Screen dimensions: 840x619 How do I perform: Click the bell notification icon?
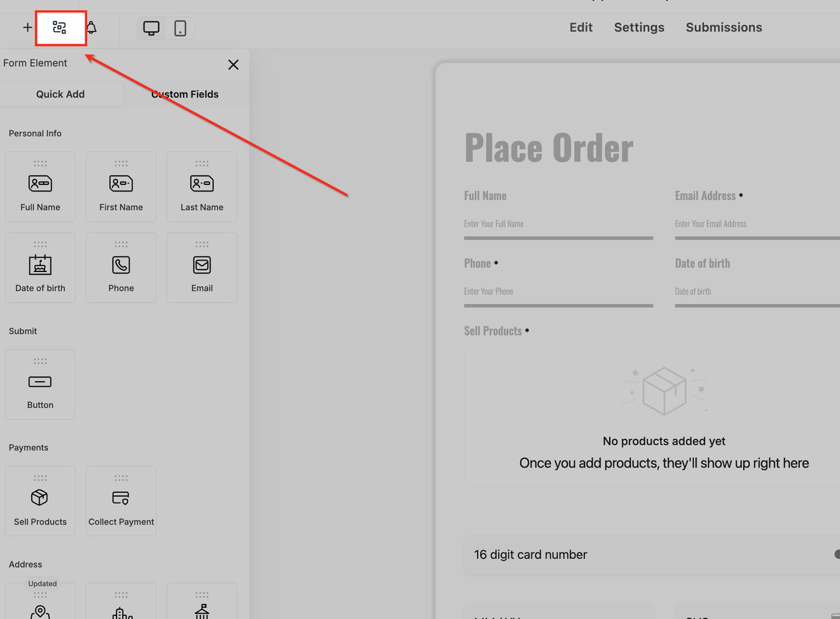(91, 28)
